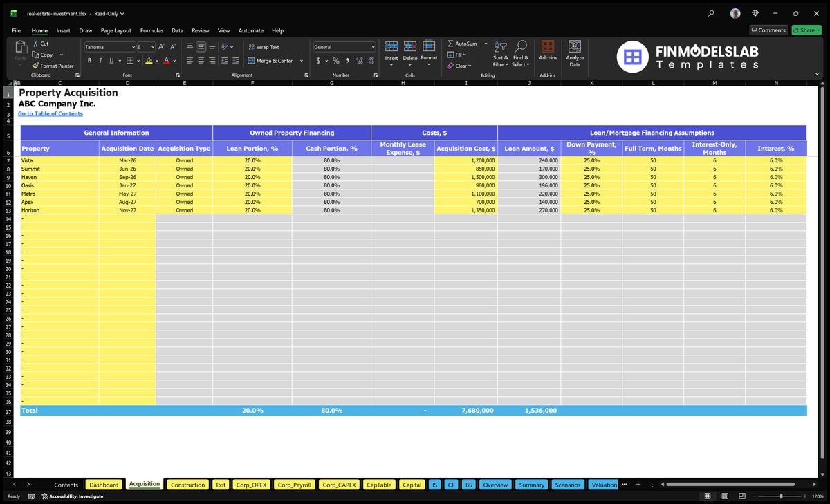
Task: Open the Page Layout ribbon tab
Action: click(116, 30)
